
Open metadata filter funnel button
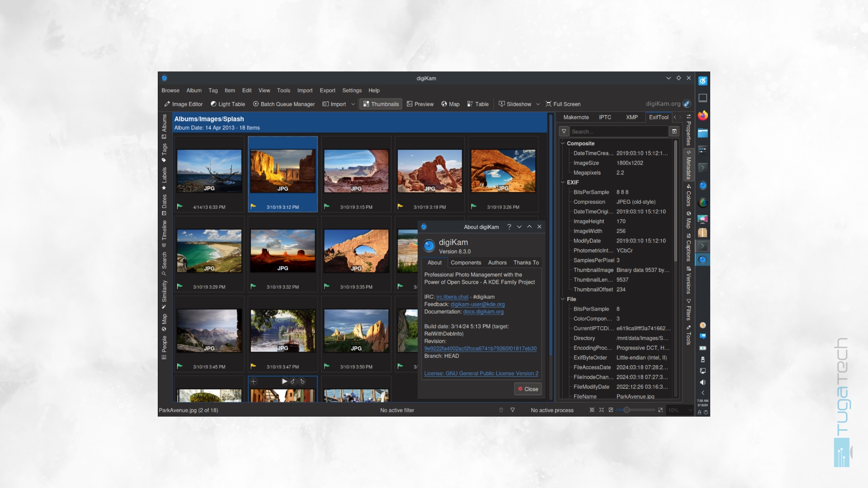(564, 131)
